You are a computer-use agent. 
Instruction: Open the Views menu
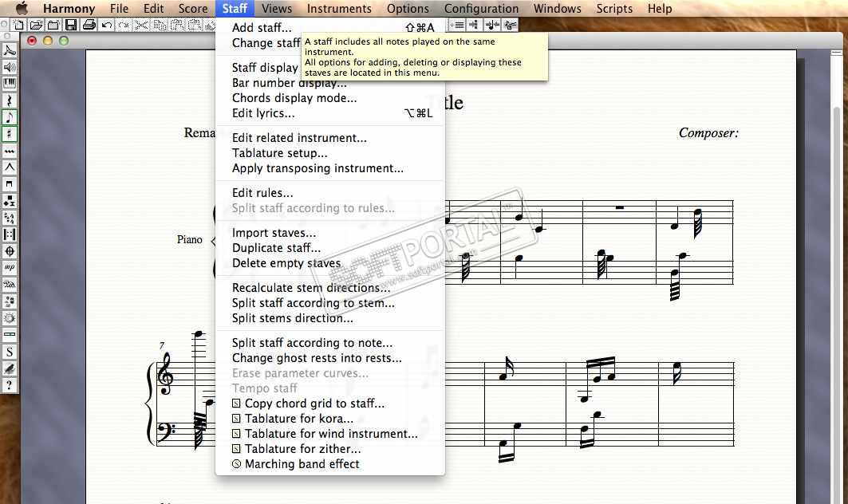[x=277, y=9]
